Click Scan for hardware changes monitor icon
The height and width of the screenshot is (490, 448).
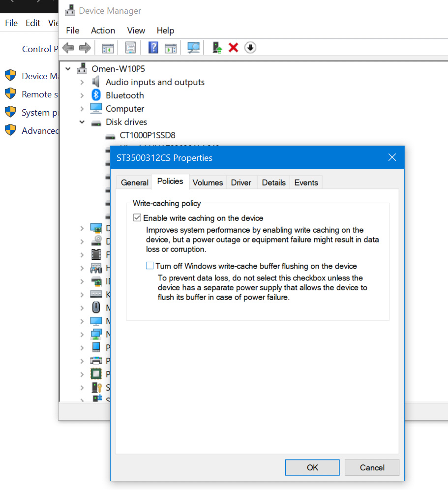193,48
